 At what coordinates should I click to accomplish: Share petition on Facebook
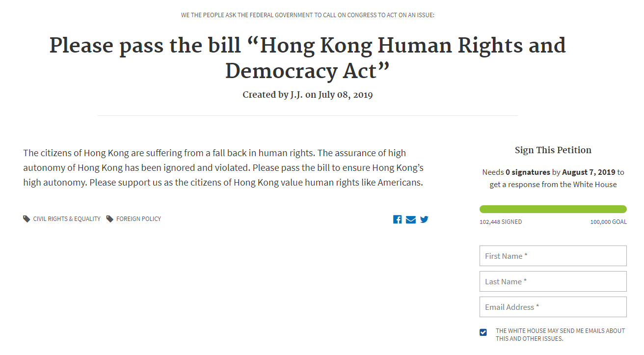(x=398, y=219)
